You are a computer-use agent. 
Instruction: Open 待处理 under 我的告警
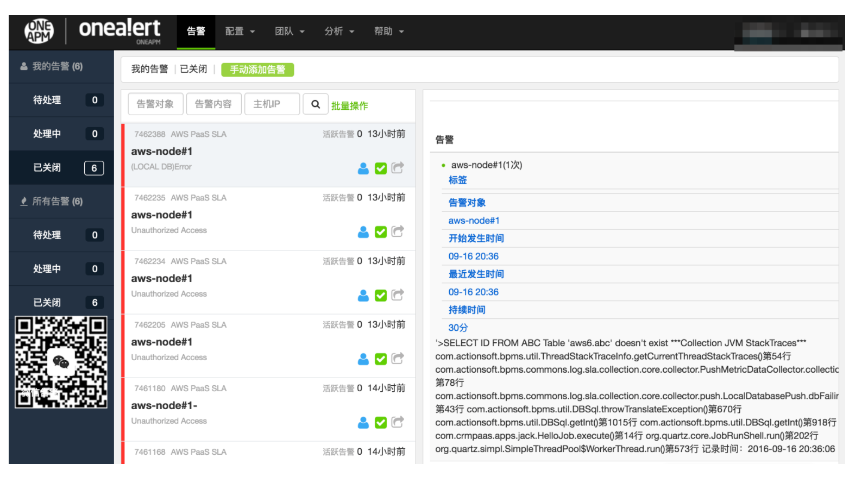pyautogui.click(x=61, y=100)
